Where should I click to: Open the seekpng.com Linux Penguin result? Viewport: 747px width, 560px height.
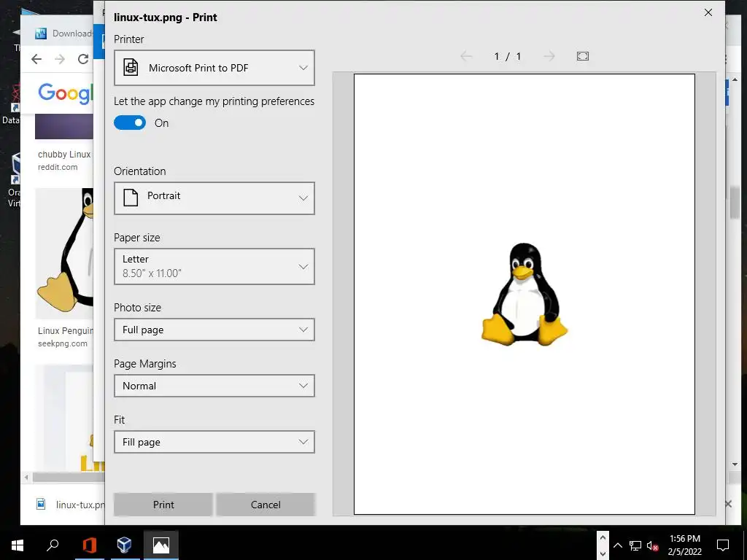tap(65, 337)
